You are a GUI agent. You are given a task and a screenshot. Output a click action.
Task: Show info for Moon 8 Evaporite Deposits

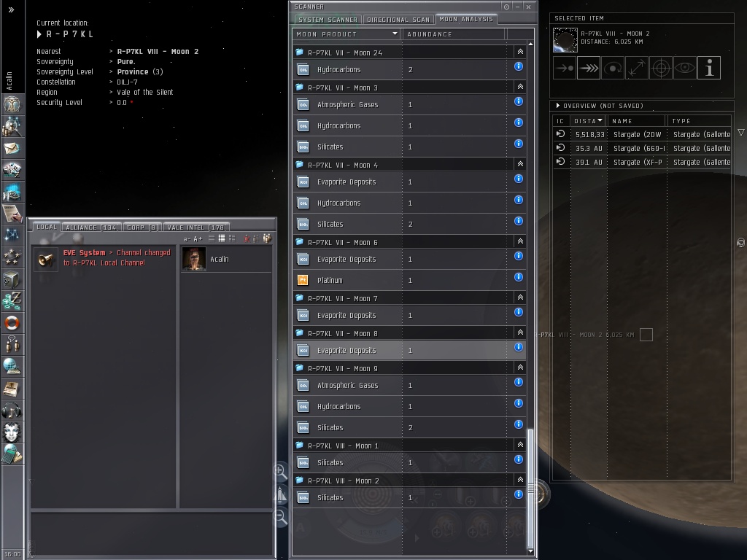tap(519, 347)
